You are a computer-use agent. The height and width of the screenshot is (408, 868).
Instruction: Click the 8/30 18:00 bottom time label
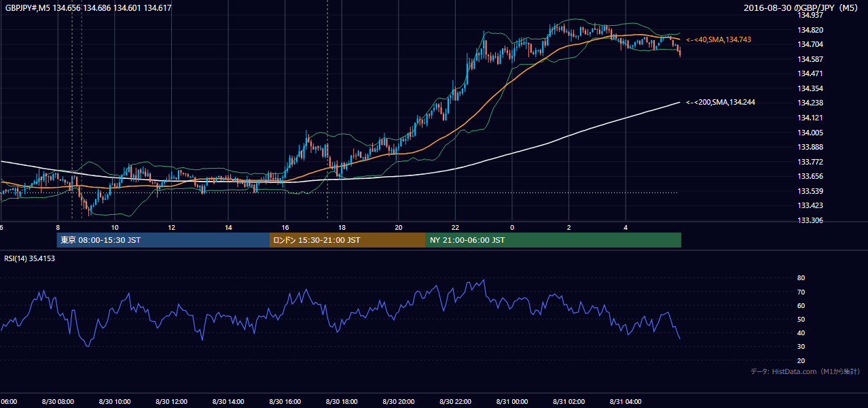point(342,402)
